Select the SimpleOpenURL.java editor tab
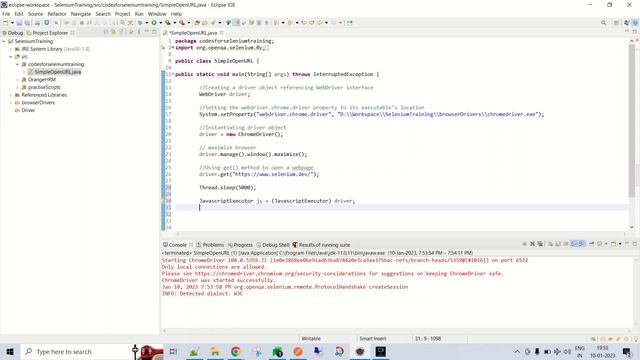Image resolution: width=640 pixels, height=360 pixels. pos(193,33)
